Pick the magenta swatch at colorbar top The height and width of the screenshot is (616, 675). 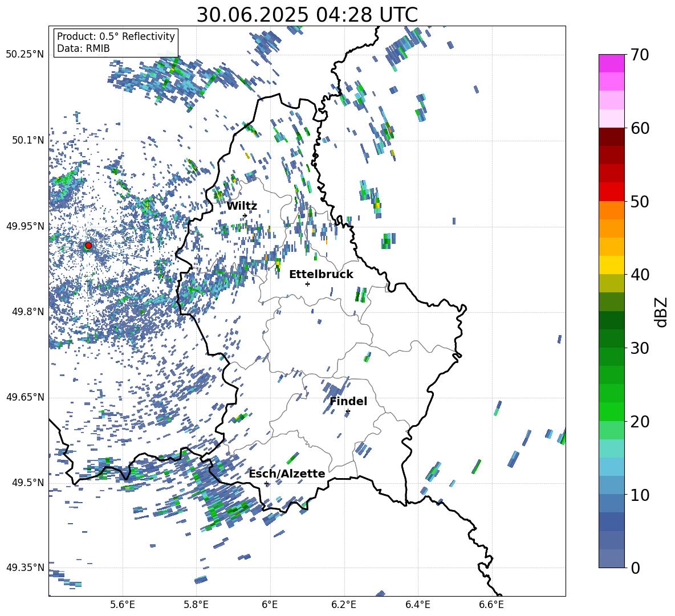point(611,63)
